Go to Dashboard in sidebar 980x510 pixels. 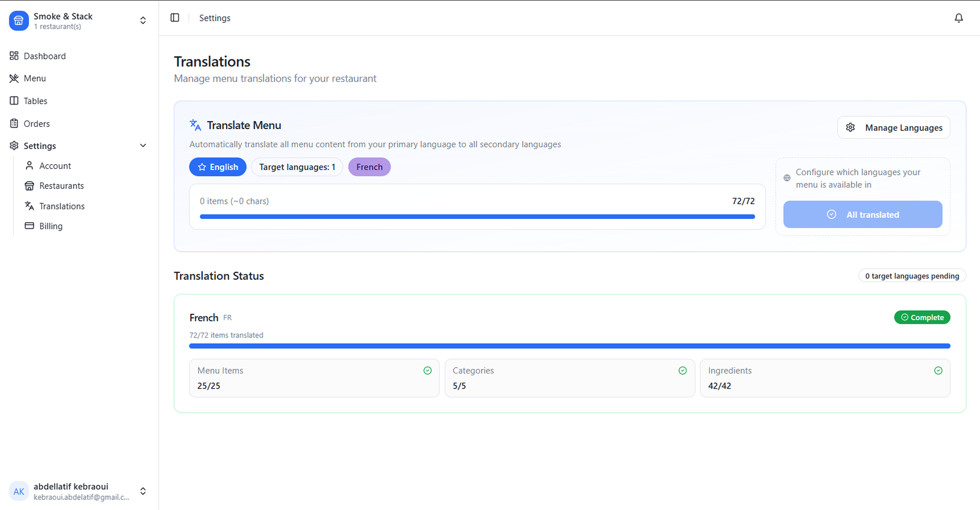pos(44,56)
